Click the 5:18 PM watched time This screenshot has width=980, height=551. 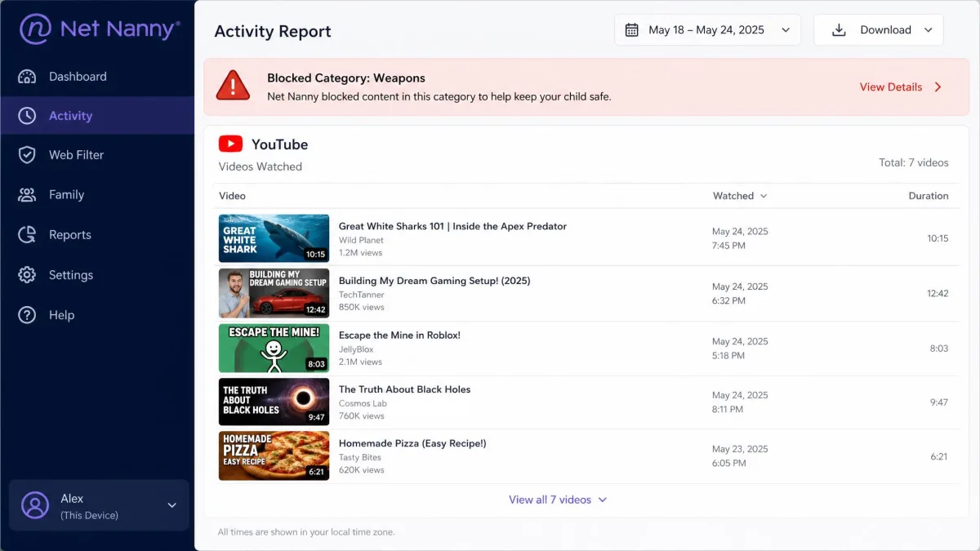pyautogui.click(x=728, y=355)
